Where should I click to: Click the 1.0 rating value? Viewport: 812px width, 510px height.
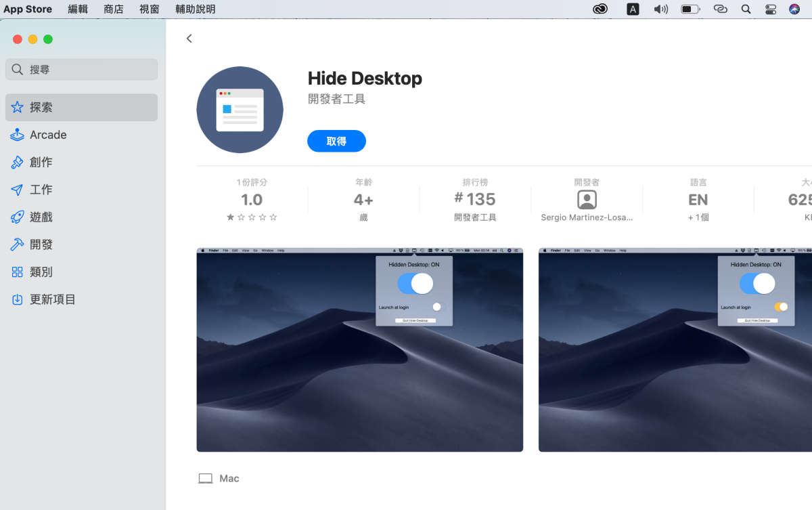(x=252, y=200)
